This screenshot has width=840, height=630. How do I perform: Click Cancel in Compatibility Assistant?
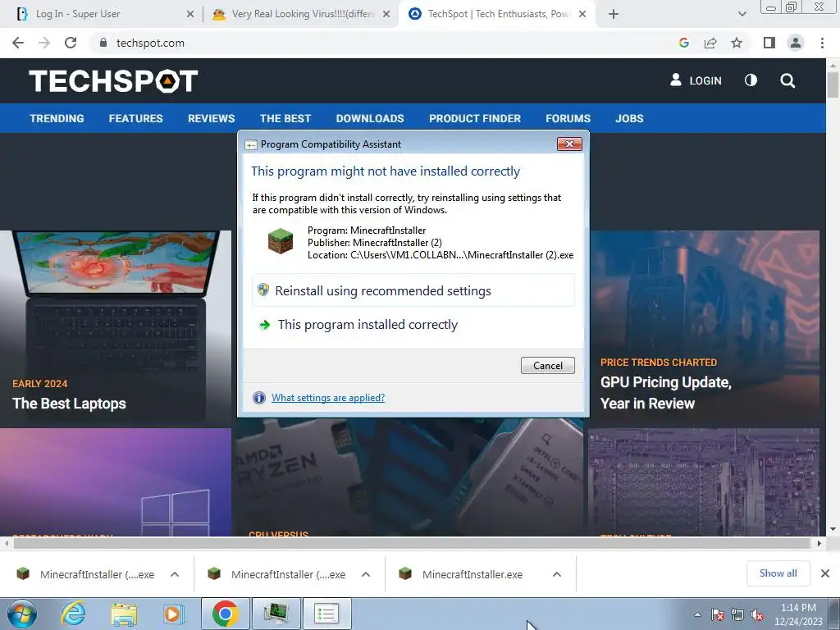(547, 365)
